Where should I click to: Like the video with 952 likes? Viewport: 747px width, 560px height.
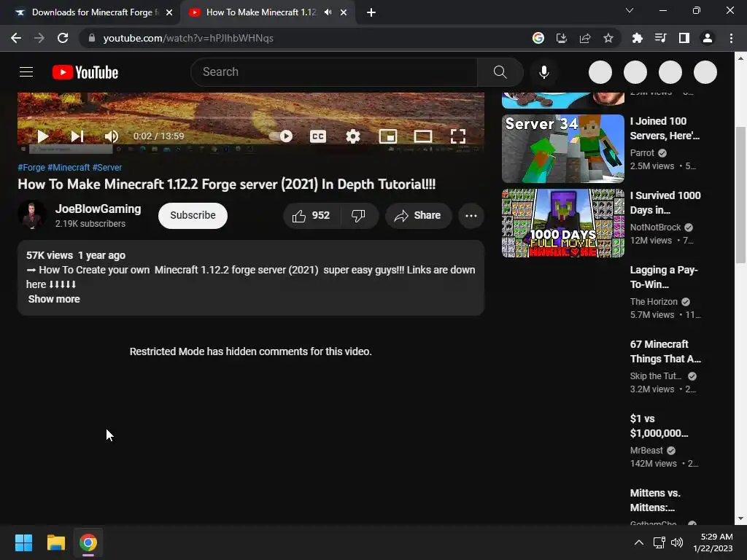click(x=311, y=216)
